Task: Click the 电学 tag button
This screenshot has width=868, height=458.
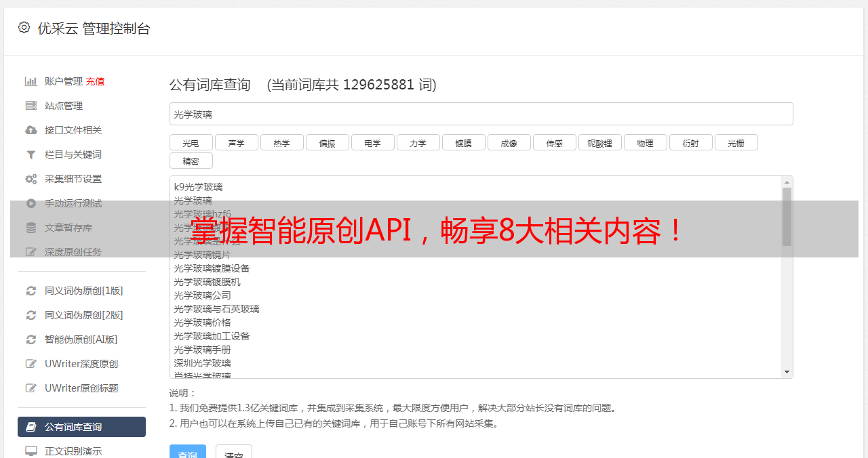Action: pos(372,142)
